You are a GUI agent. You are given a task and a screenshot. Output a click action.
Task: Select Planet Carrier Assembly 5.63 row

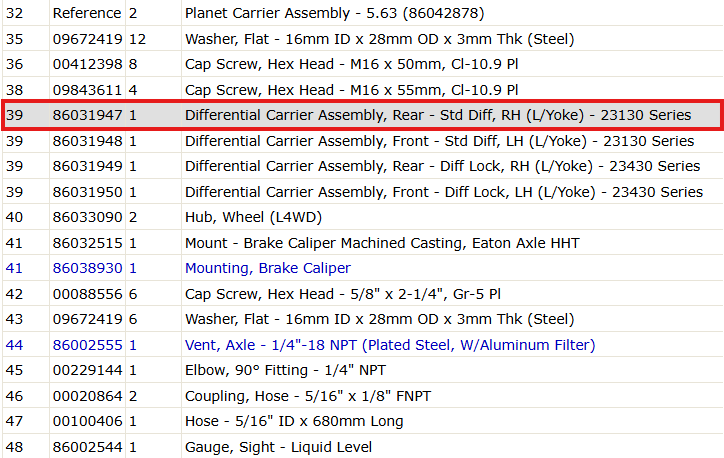tap(362, 13)
